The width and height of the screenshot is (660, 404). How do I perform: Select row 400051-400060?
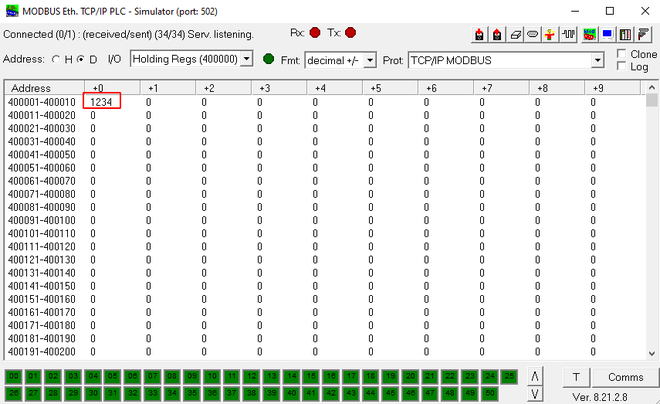pyautogui.click(x=325, y=167)
